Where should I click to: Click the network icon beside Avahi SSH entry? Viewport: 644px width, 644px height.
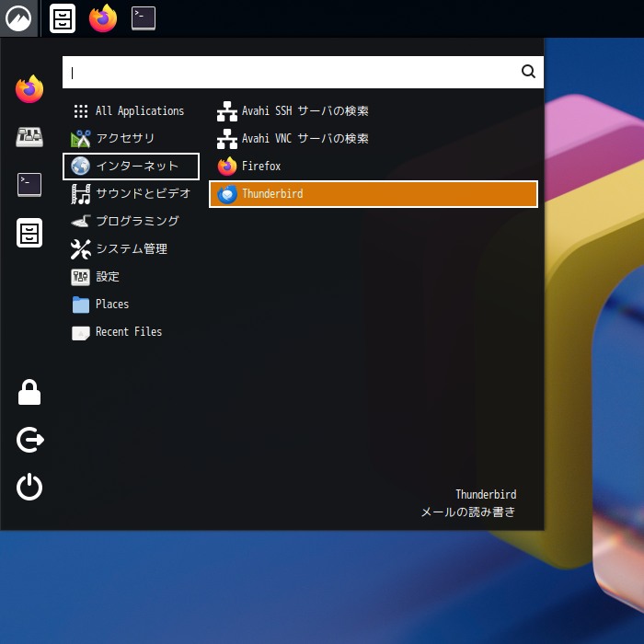point(227,111)
